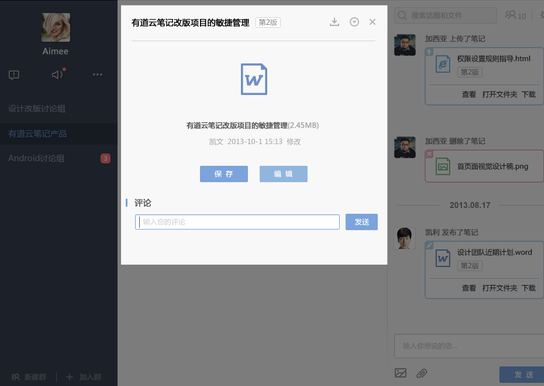The image size is (544, 386).
Task: Click the Word file icon of 设计团队近期计划.word
Action: coord(443,258)
